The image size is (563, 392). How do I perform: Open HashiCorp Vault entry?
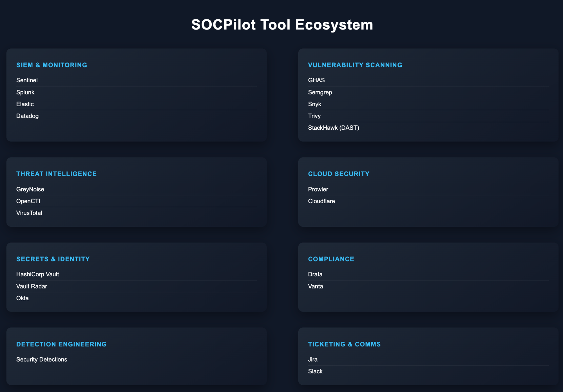[x=38, y=274]
